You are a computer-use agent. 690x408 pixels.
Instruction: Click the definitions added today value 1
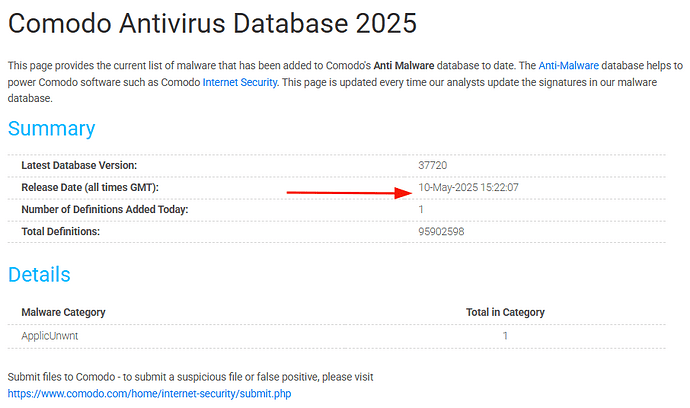[421, 210]
